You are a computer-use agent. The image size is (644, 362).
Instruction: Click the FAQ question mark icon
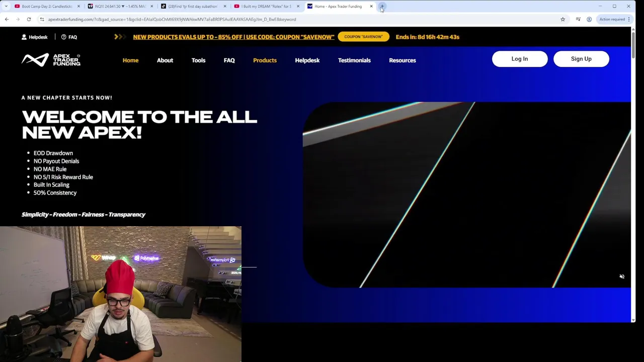coord(64,37)
